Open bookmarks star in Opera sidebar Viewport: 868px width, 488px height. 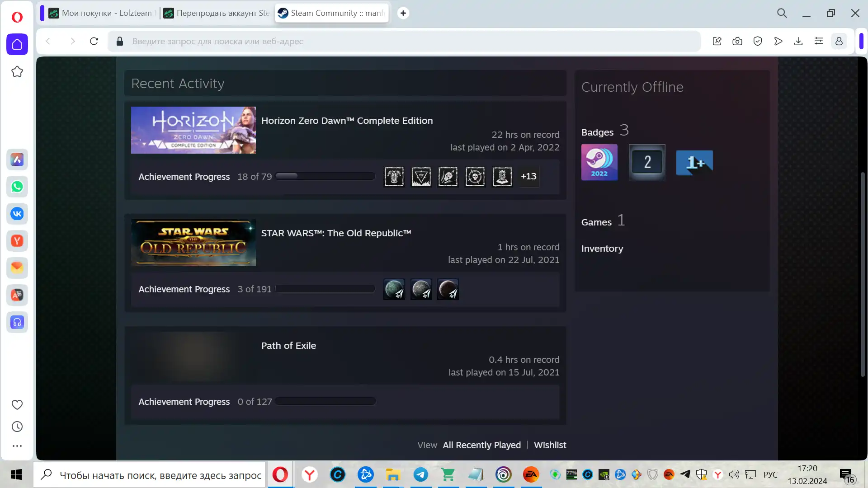(x=17, y=71)
